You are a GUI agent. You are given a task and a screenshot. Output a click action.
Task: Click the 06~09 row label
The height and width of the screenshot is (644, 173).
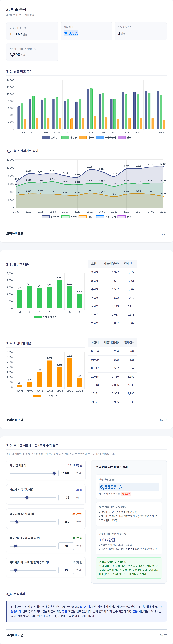click(95, 360)
